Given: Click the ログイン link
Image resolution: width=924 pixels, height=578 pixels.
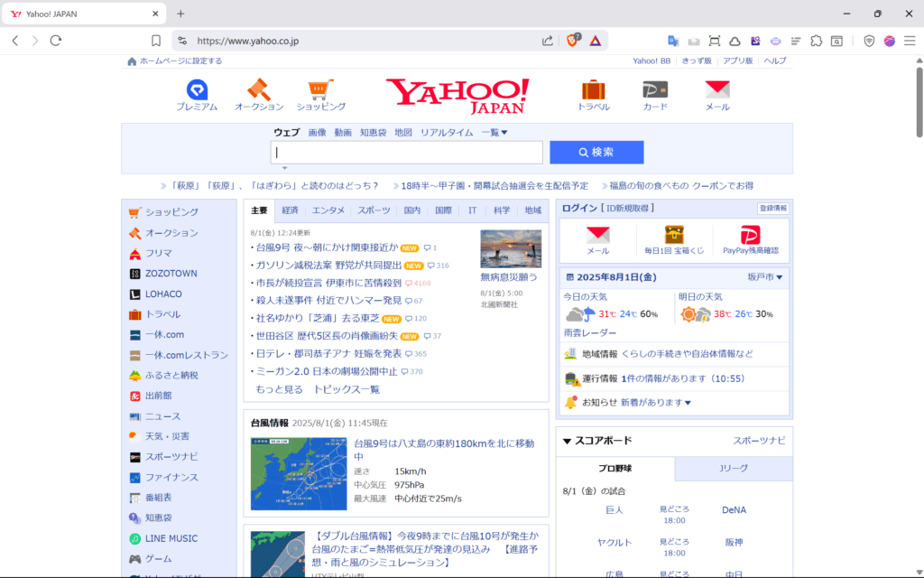Looking at the screenshot, I should tap(579, 209).
